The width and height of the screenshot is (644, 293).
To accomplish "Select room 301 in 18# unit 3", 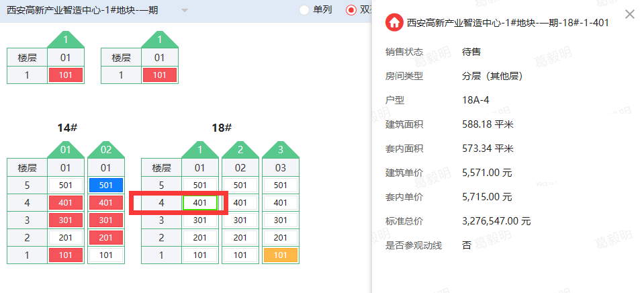I will pos(280,220).
